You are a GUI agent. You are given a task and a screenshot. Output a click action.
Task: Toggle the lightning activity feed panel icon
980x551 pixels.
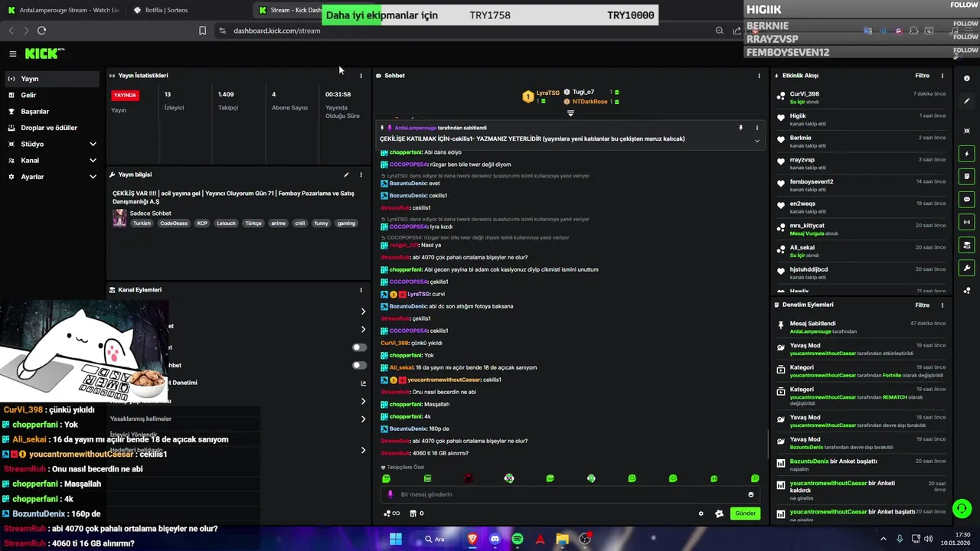coord(967,154)
